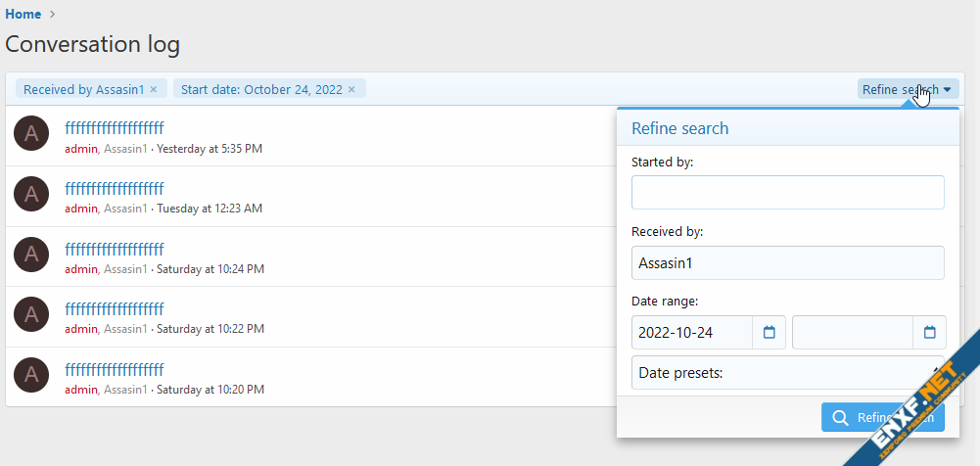Click the empty end date field
The width and height of the screenshot is (980, 466).
tap(852, 333)
